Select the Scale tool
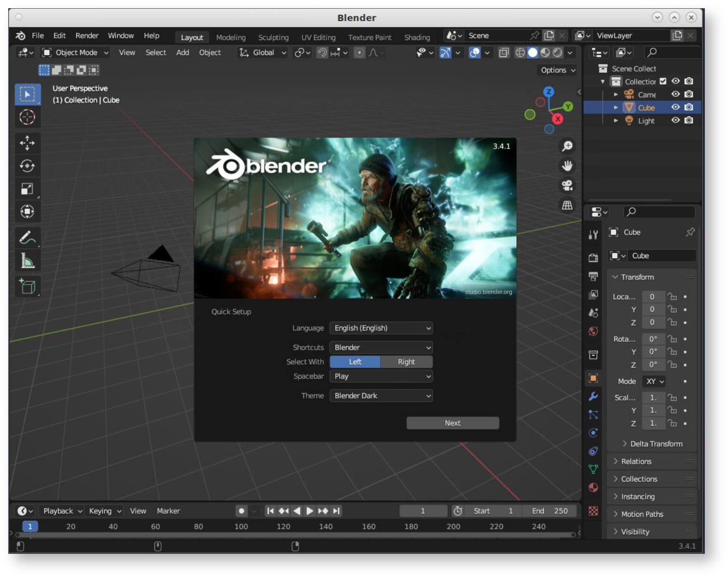Viewport: 728px width, 577px height. point(27,189)
